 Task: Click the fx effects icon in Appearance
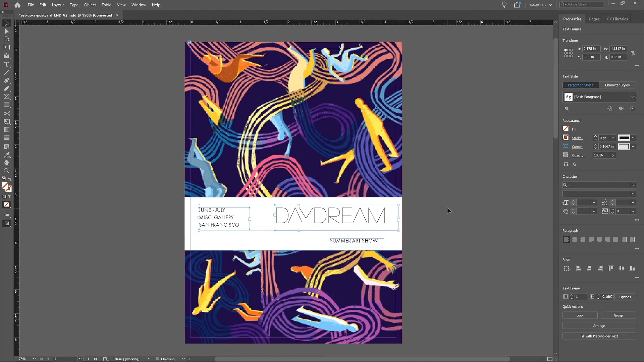tap(574, 164)
